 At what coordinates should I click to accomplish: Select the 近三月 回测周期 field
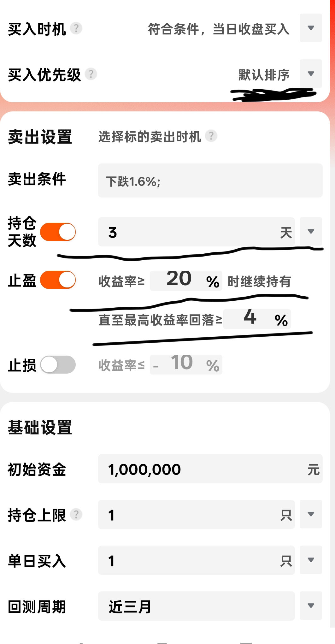(x=196, y=606)
